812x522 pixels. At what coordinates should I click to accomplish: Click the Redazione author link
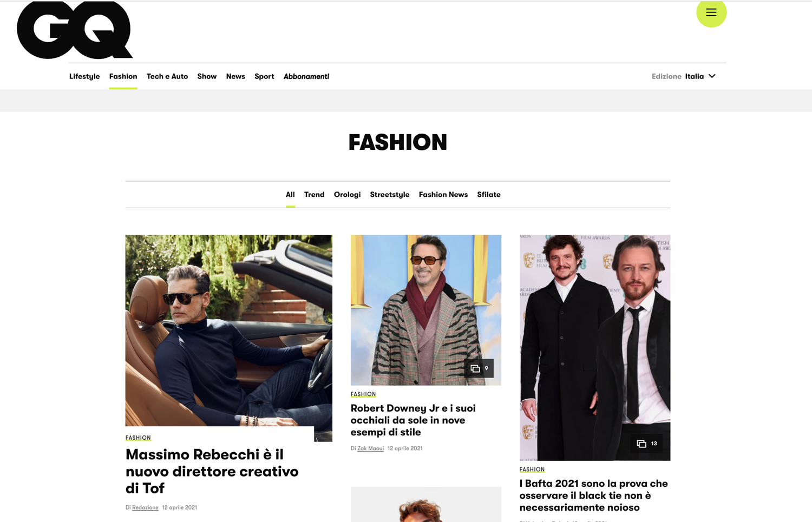pos(145,507)
